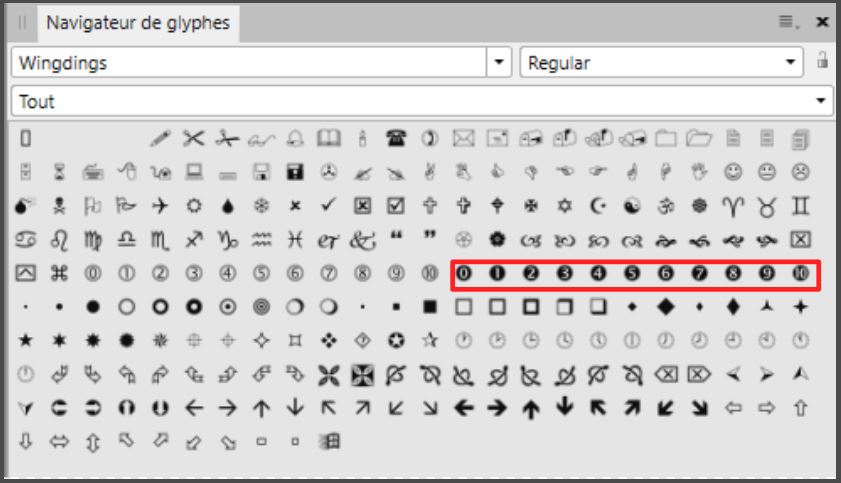The image size is (841, 483).
Task: Pick the open book glyph
Action: click(328, 139)
